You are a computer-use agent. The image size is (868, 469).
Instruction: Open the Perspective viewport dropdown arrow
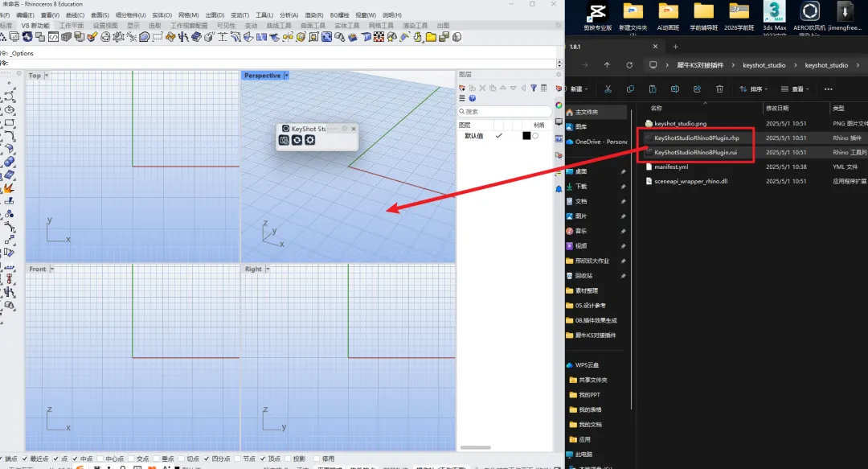[286, 76]
